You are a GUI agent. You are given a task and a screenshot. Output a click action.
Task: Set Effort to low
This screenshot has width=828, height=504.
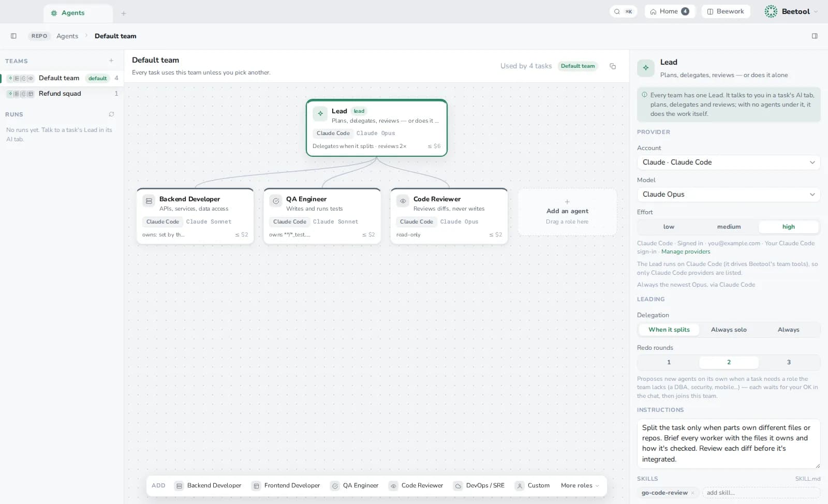coord(669,227)
